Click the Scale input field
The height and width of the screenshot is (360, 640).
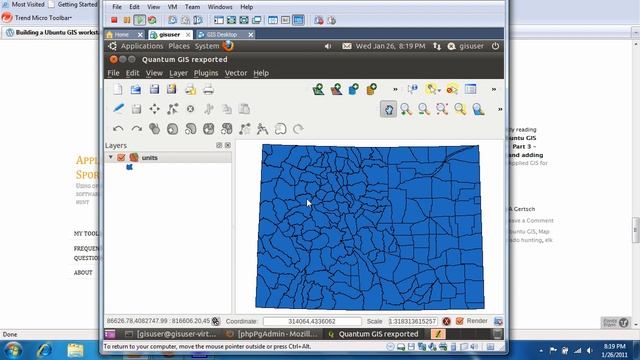point(413,321)
